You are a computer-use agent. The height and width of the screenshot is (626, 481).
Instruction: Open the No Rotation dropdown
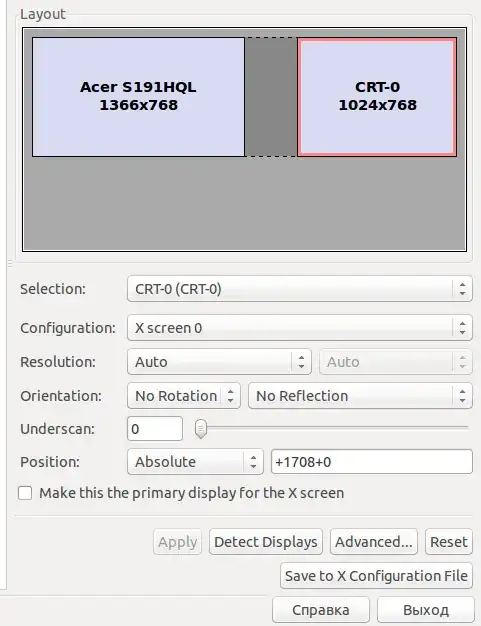(184, 396)
